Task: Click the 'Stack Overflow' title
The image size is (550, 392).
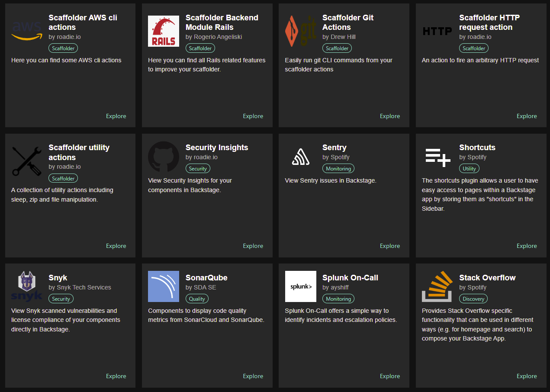Action: coord(487,278)
